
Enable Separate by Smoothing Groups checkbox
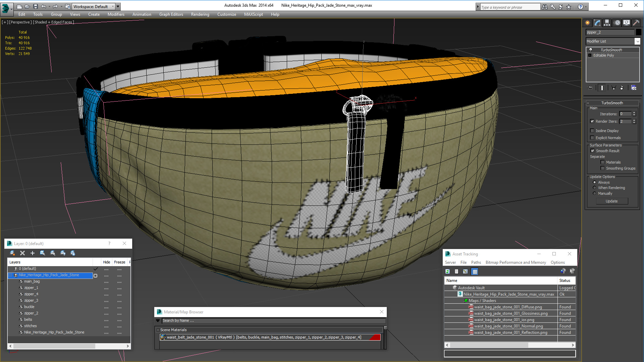(602, 168)
